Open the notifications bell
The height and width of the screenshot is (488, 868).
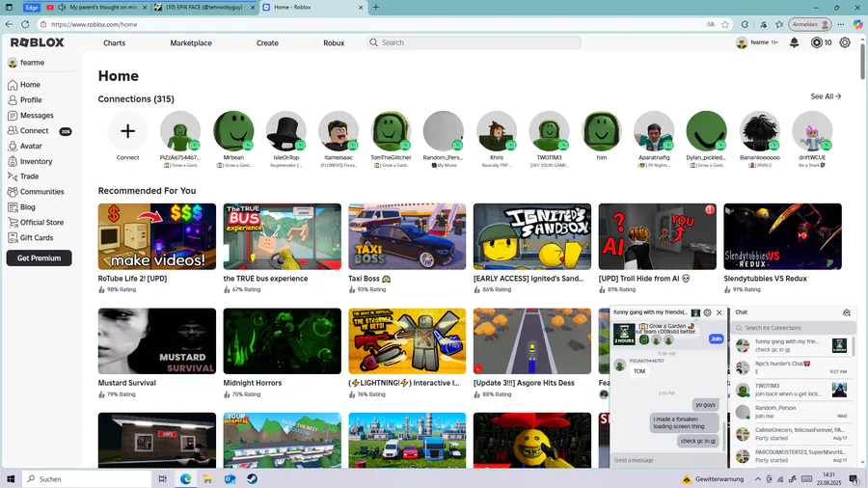click(x=794, y=42)
